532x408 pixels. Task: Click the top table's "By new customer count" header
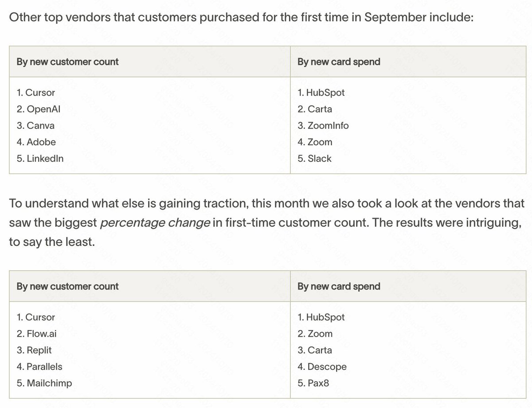click(67, 62)
